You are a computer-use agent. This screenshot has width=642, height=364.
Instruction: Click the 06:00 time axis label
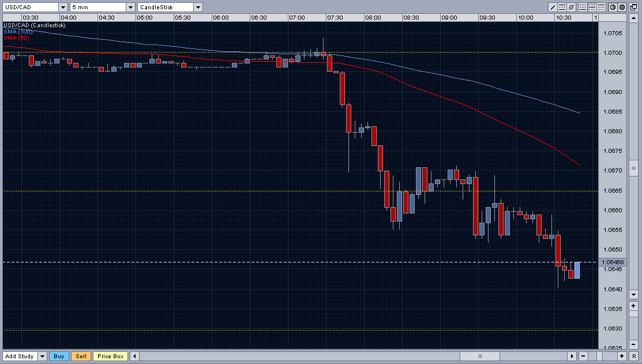tap(221, 18)
